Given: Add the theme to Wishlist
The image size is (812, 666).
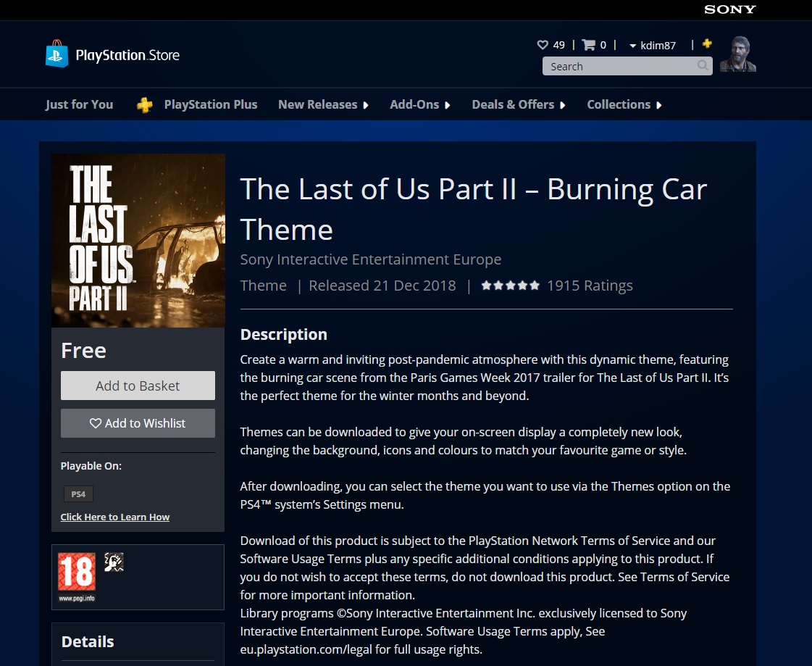Looking at the screenshot, I should click(138, 423).
